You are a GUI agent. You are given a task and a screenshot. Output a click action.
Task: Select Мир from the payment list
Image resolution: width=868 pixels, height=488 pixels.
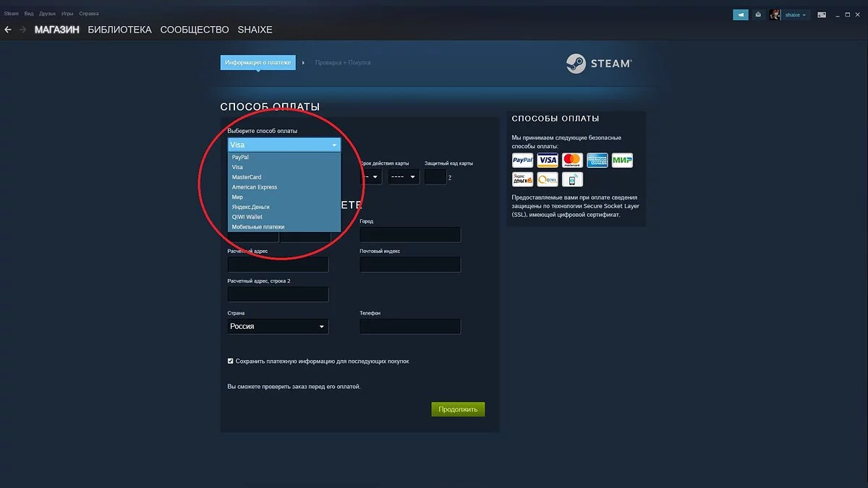point(284,197)
